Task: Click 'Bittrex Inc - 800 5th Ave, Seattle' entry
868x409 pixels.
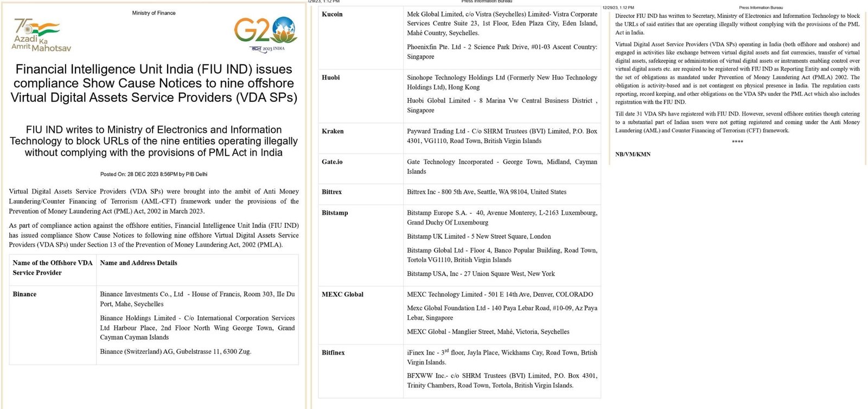Action: pyautogui.click(x=487, y=192)
